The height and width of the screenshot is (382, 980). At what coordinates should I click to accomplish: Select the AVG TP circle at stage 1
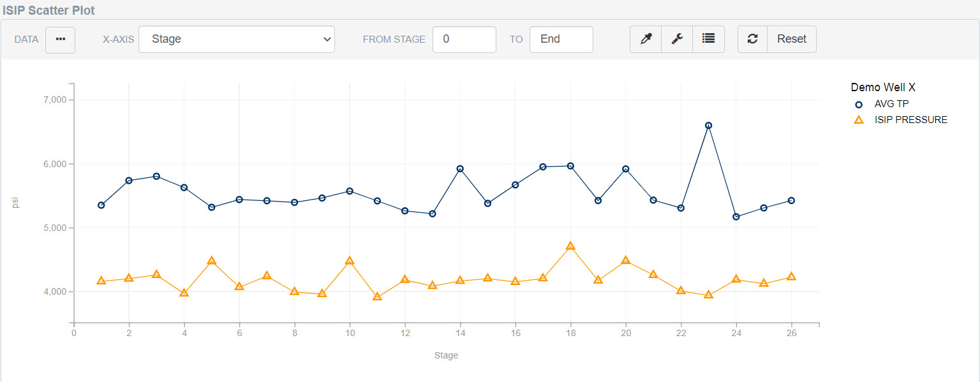pos(101,205)
